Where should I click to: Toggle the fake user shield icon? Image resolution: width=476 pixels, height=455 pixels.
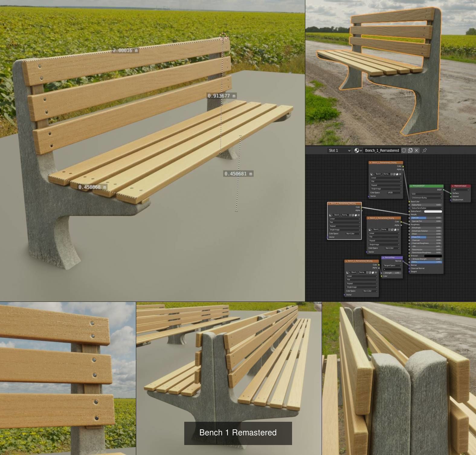pos(404,150)
